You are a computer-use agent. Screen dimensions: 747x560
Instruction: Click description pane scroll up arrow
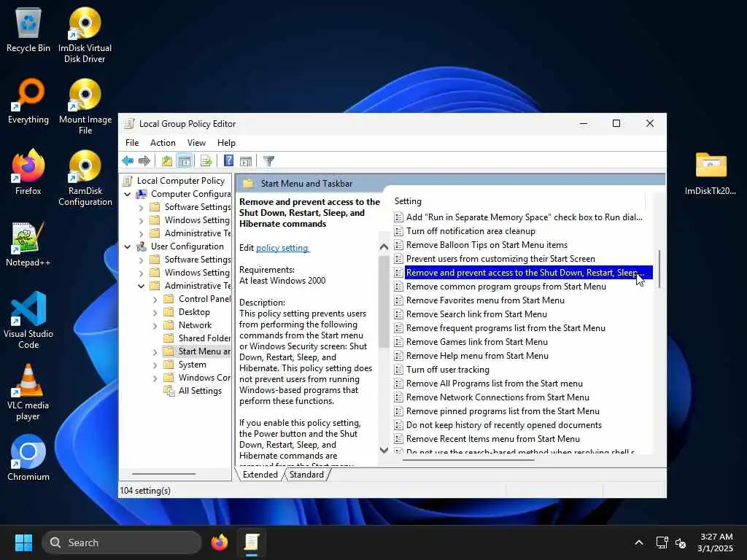(384, 246)
